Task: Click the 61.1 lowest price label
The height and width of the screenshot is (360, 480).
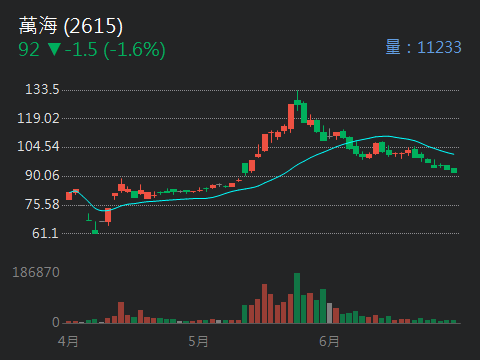Action: 45,233
